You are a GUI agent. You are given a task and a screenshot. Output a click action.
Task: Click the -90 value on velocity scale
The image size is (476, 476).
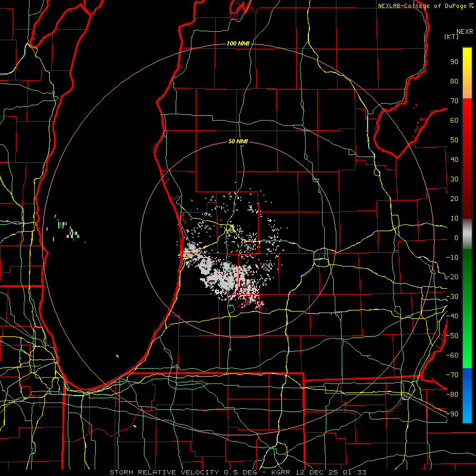point(452,414)
